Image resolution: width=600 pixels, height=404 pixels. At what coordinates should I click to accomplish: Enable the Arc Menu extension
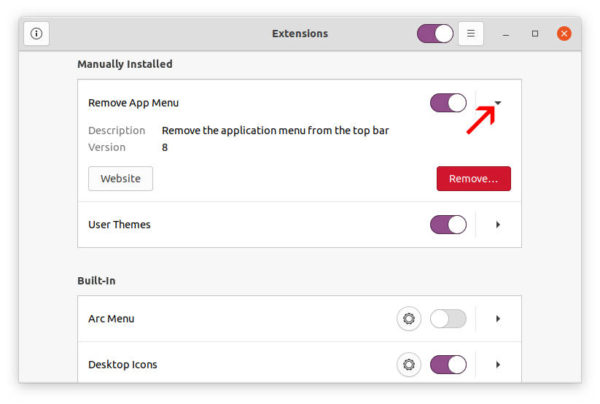448,319
